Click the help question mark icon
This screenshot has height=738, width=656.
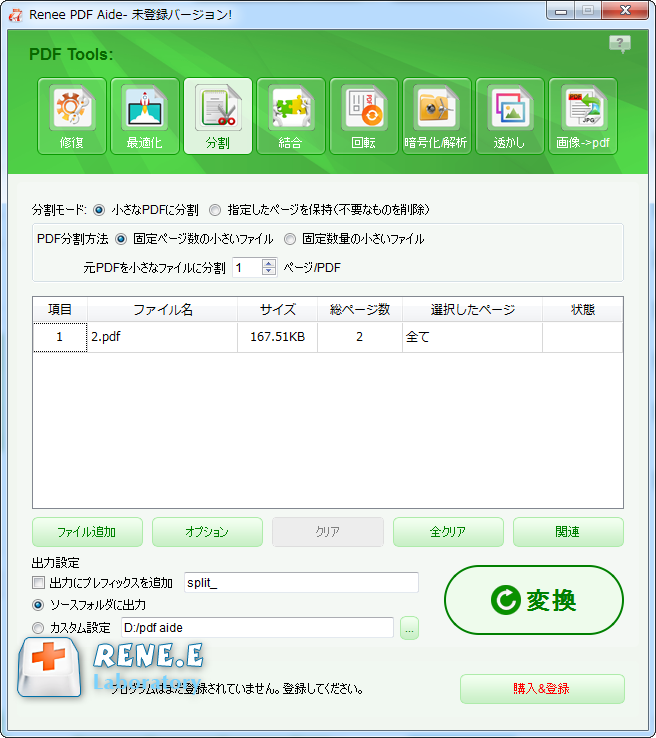click(x=620, y=44)
